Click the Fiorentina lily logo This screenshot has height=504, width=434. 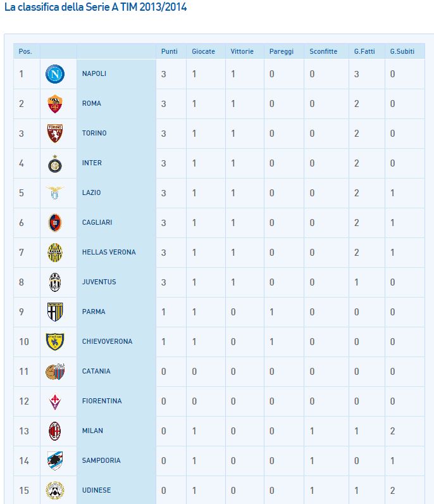pos(55,401)
